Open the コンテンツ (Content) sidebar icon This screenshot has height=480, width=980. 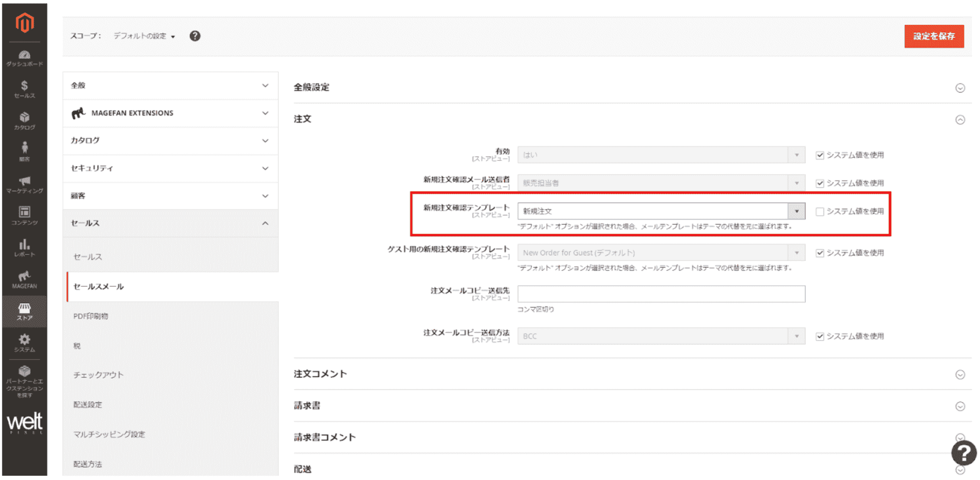pos(24,215)
